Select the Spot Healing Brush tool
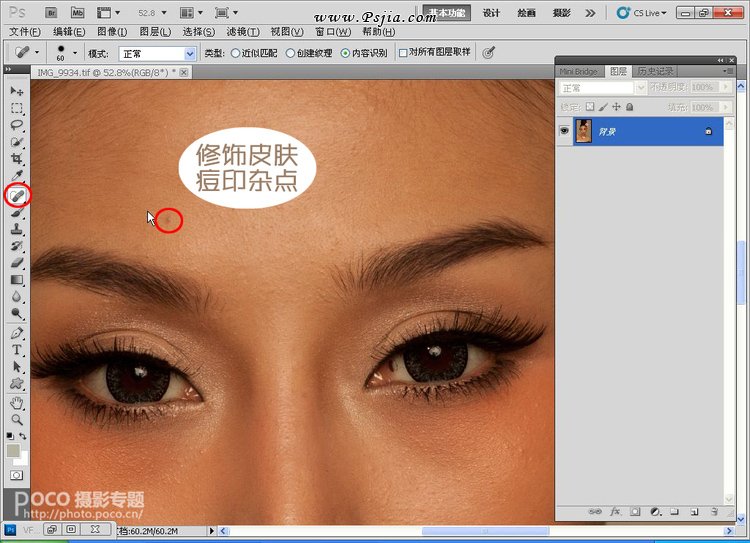 (17, 195)
